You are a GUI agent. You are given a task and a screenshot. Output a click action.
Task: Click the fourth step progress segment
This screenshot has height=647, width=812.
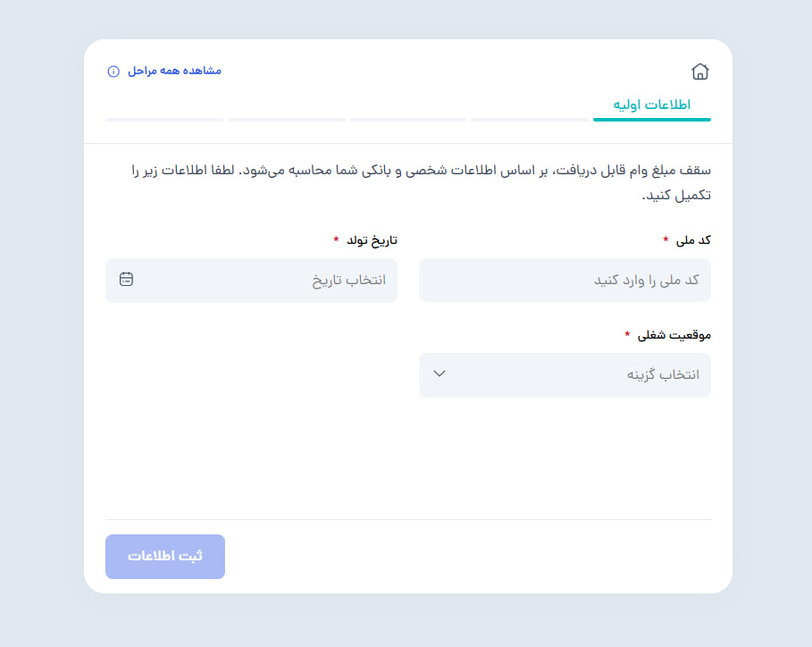click(x=286, y=119)
